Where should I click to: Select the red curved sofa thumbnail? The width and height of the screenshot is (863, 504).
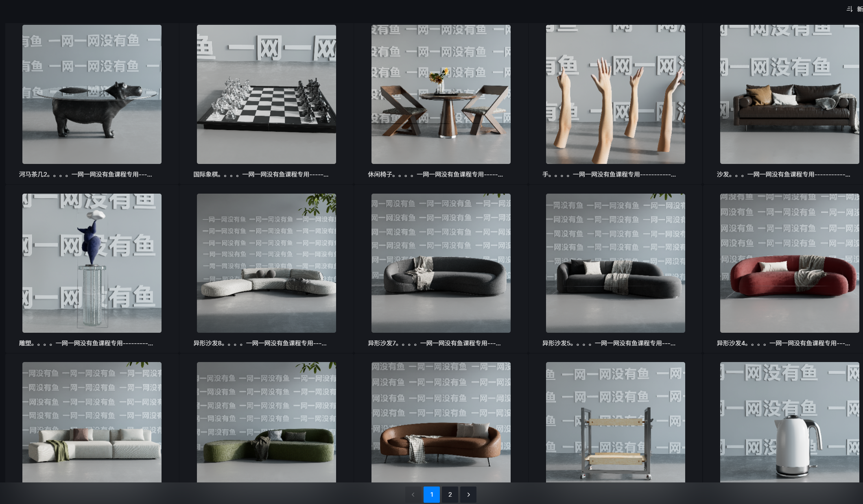click(789, 263)
